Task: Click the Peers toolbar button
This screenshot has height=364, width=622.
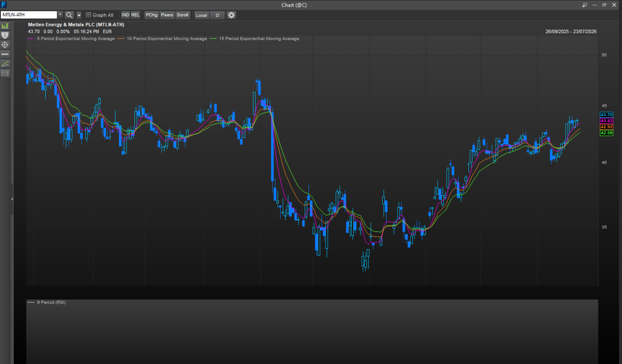Action: pos(167,15)
